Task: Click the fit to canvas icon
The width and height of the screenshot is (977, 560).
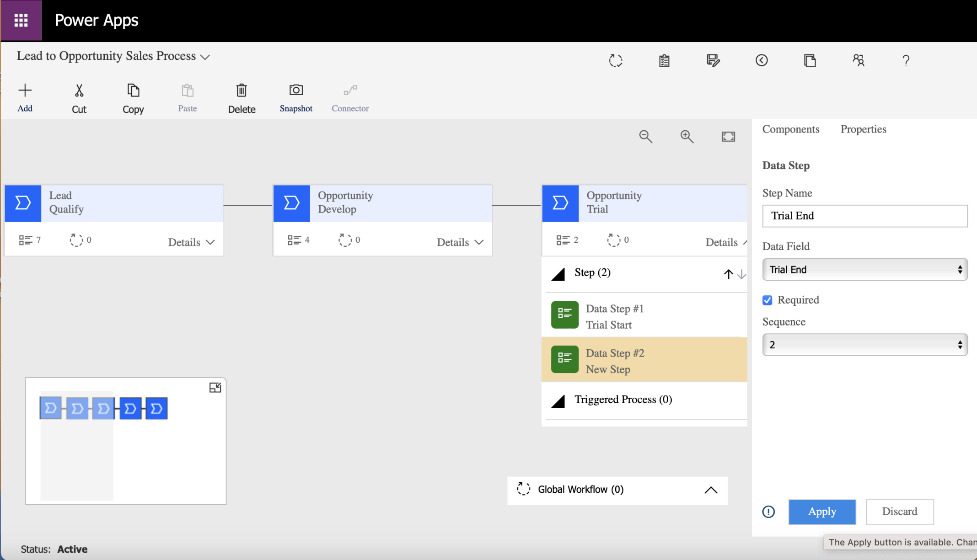Action: [728, 136]
